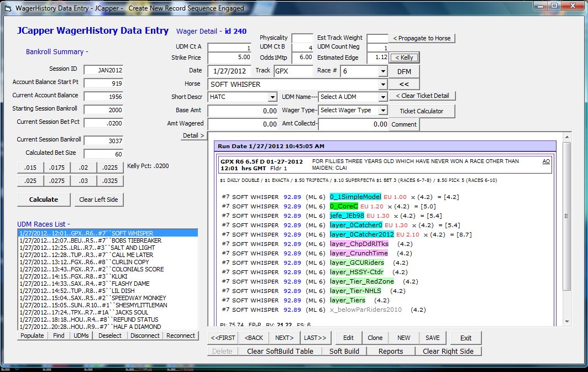The image size is (588, 372).
Task: Click the Find button
Action: pos(59,336)
